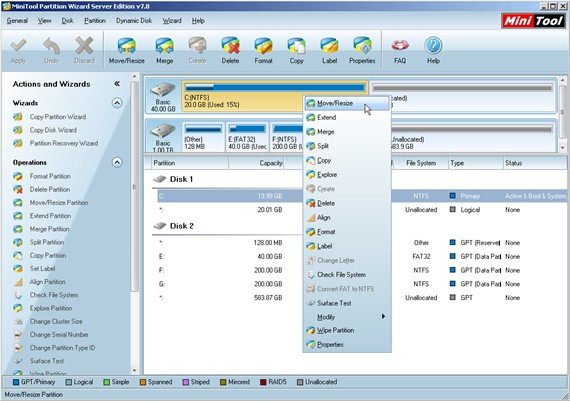Open the Help menu in menu bar
Viewport: 570px width, 401px height.
(x=198, y=21)
